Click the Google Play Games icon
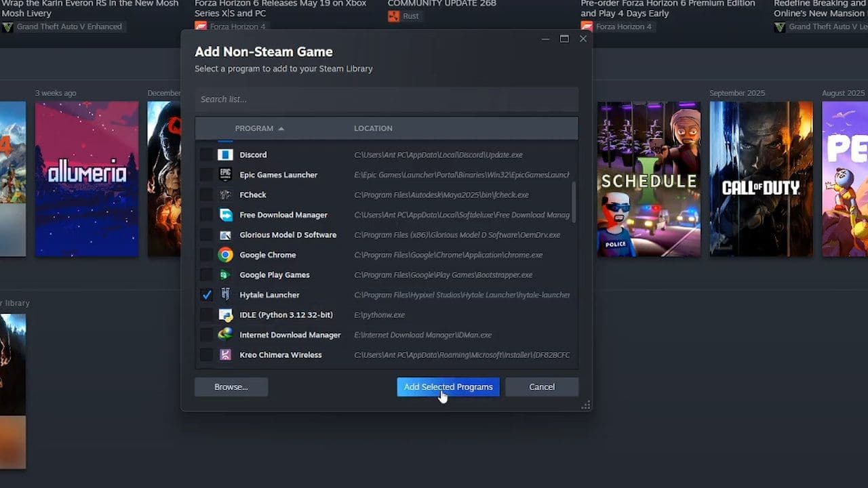The width and height of the screenshot is (868, 488). pyautogui.click(x=225, y=275)
